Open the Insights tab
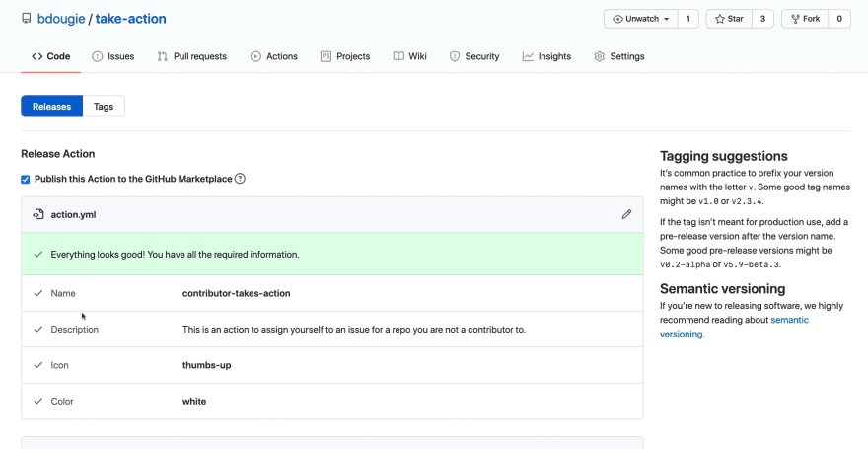The image size is (868, 449). (x=546, y=56)
